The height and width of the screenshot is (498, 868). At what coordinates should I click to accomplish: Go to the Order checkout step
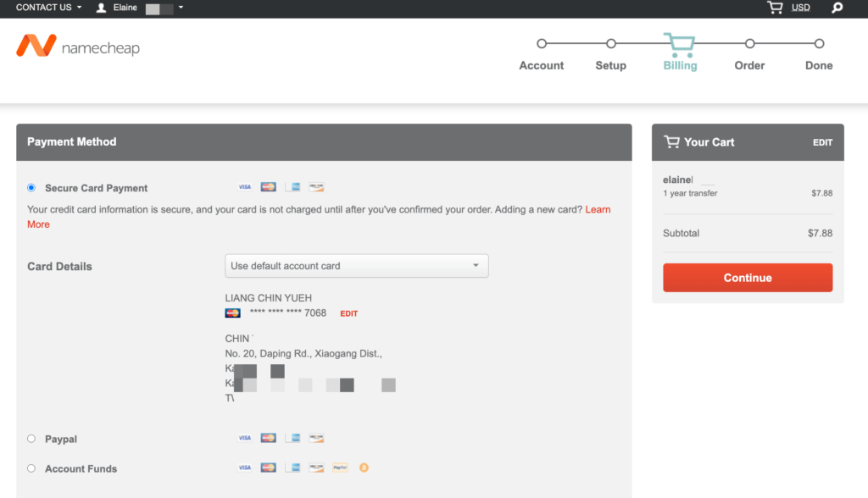[x=749, y=65]
